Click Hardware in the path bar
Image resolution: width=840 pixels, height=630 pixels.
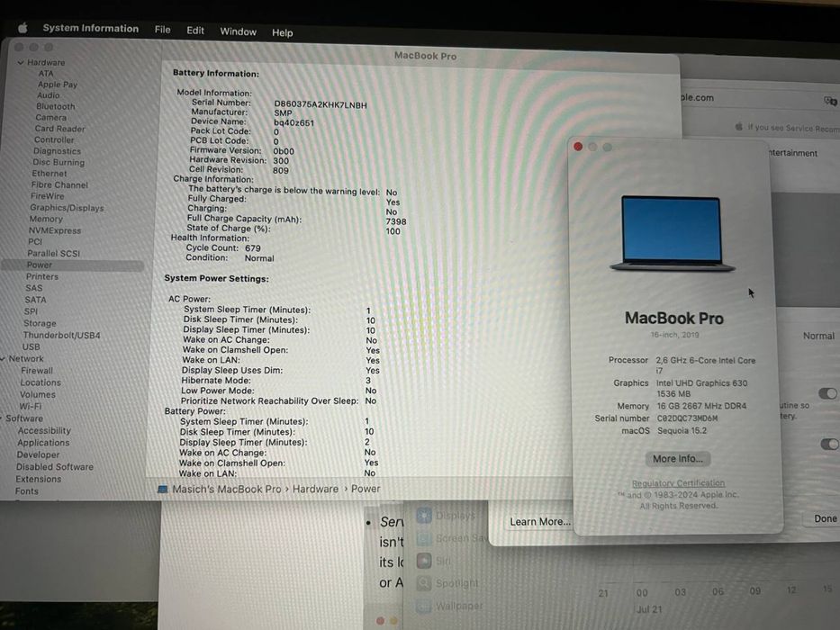coord(315,489)
